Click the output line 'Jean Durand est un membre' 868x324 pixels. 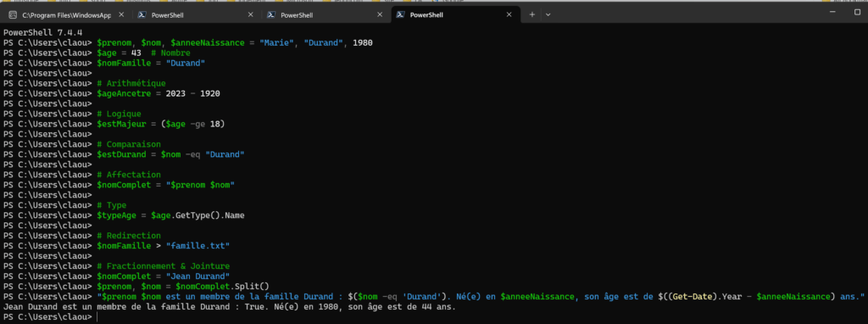(x=229, y=307)
